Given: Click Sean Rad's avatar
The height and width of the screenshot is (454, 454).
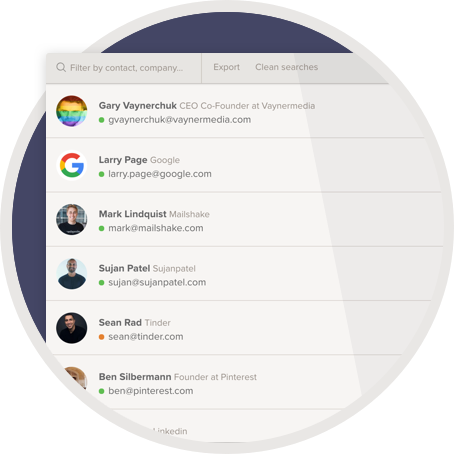Looking at the screenshot, I should [x=72, y=328].
